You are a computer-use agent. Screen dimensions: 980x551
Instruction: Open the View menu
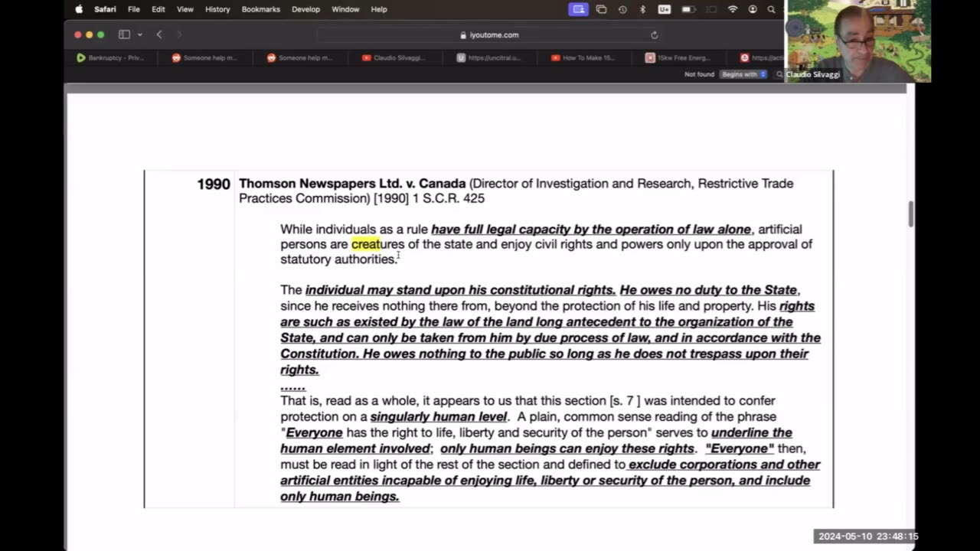coord(185,9)
